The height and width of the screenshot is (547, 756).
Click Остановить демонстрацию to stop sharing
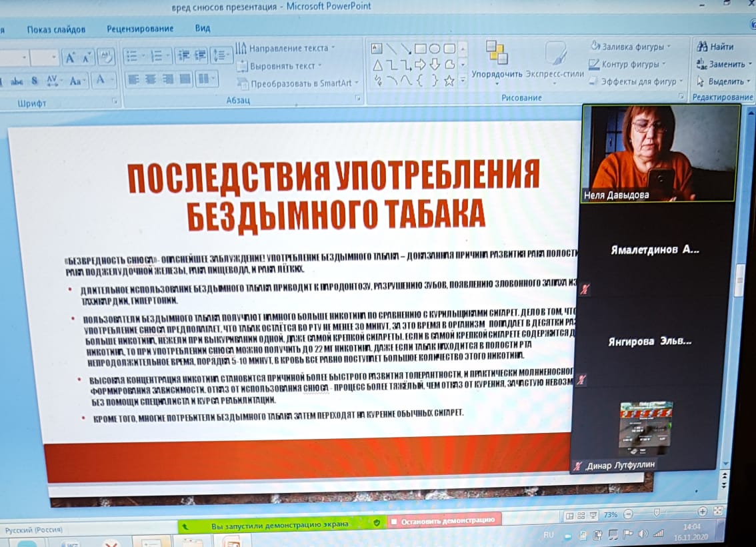(x=443, y=520)
